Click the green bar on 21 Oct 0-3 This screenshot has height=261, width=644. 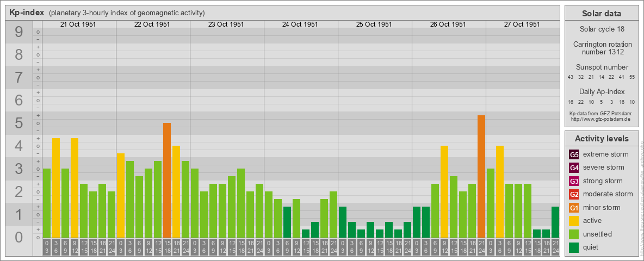click(47, 203)
